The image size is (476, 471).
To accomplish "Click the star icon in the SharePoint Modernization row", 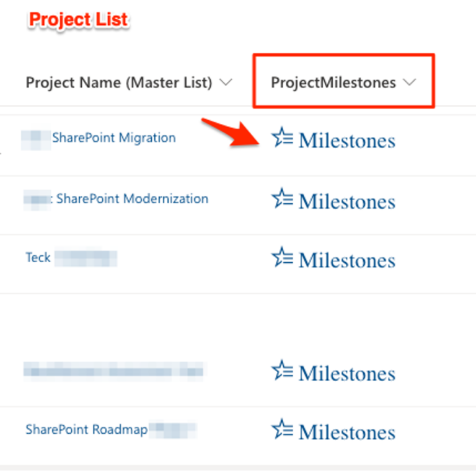I will [282, 199].
